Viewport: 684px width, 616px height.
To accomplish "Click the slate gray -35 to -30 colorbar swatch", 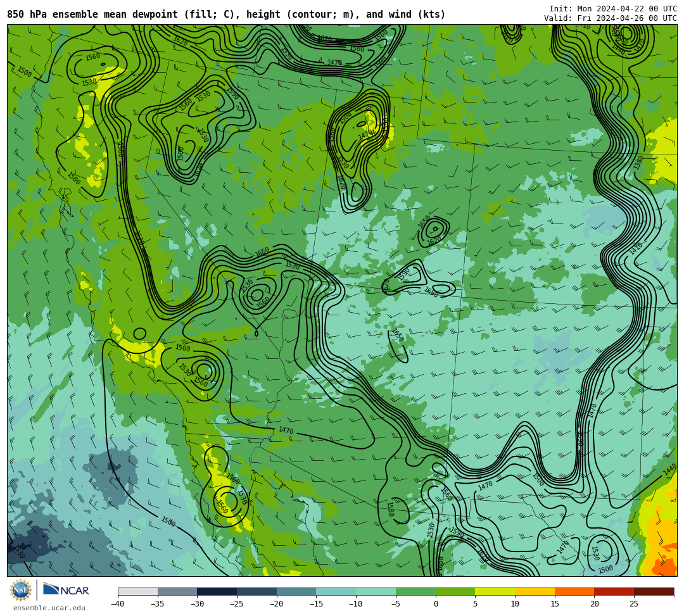I will (177, 591).
